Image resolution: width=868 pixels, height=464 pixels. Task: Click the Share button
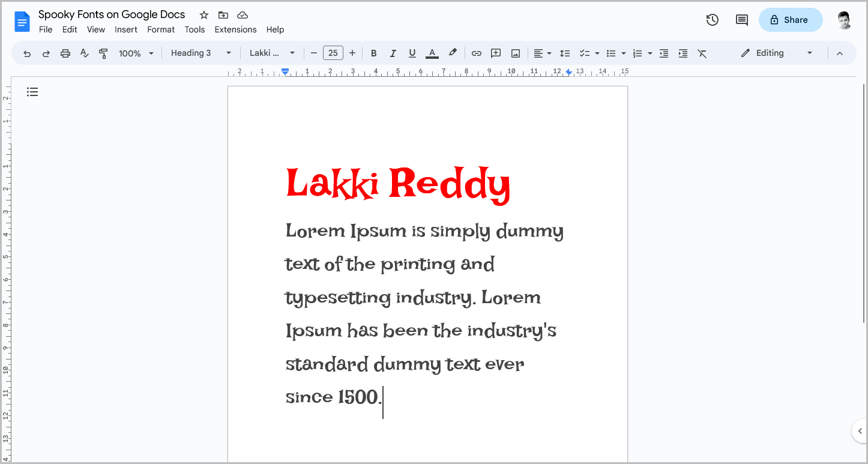coord(791,19)
